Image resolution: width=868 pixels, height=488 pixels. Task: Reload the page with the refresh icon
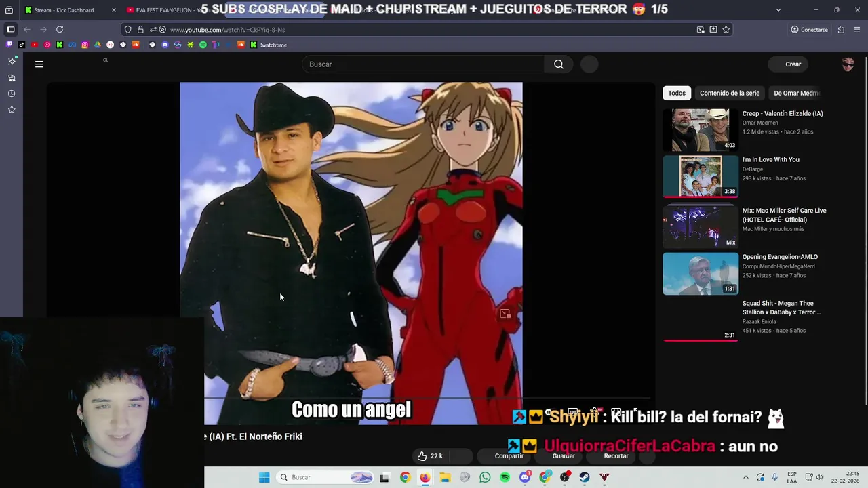(x=60, y=30)
